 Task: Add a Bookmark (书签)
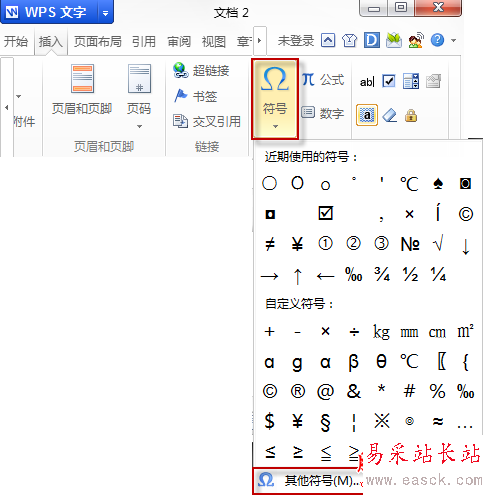click(196, 96)
